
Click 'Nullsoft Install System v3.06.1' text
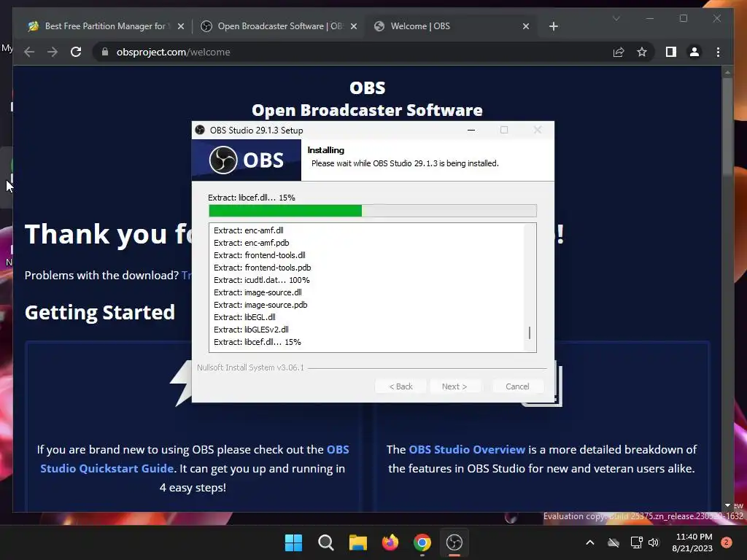(251, 367)
